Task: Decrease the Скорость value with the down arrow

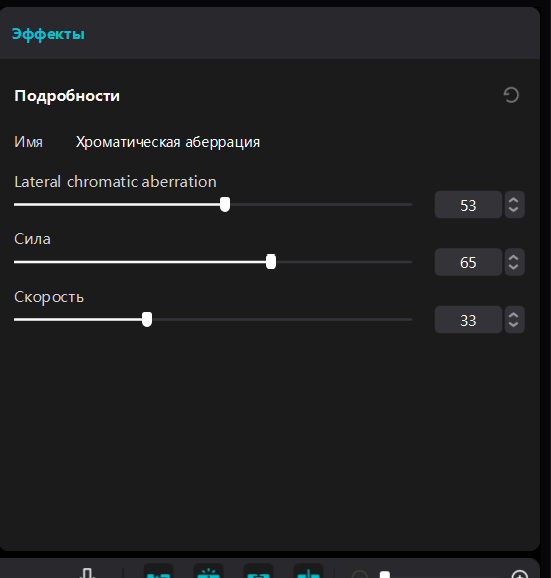Action: (x=514, y=324)
